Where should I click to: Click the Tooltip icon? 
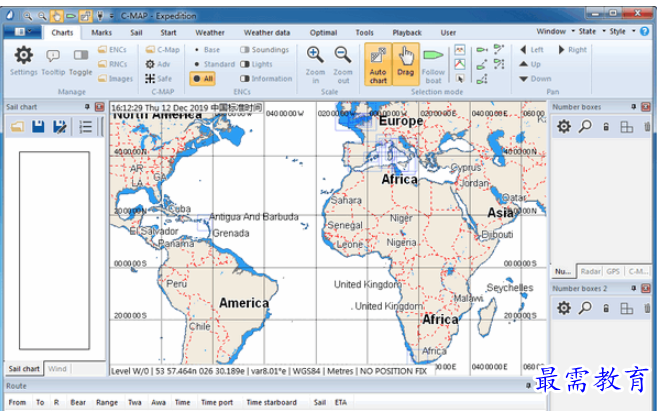(x=53, y=61)
